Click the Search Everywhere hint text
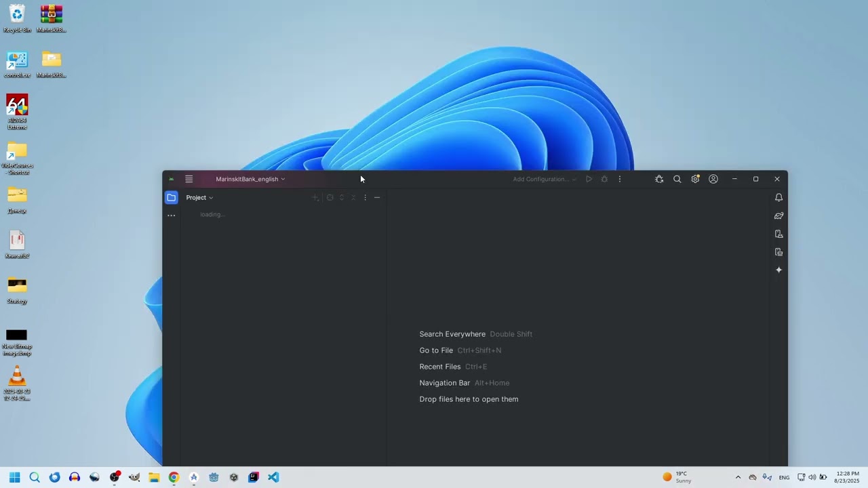868x488 pixels. (452, 334)
